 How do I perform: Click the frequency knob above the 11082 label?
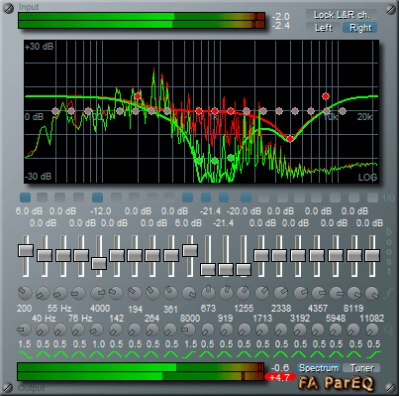click(x=371, y=294)
